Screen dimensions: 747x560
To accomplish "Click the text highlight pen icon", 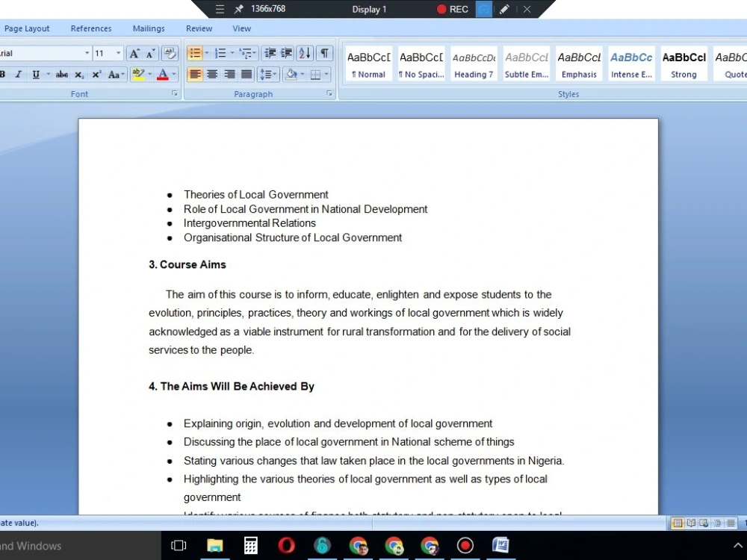I will pos(138,74).
